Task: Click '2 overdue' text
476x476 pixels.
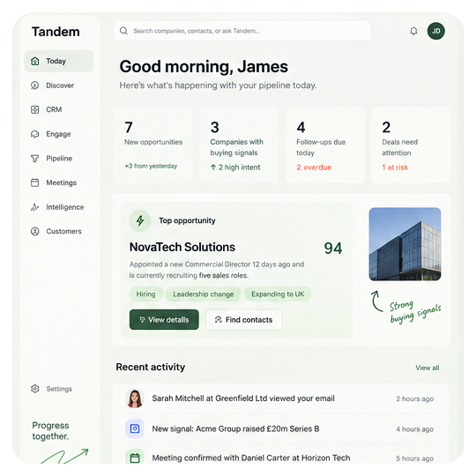Action: [x=314, y=167]
